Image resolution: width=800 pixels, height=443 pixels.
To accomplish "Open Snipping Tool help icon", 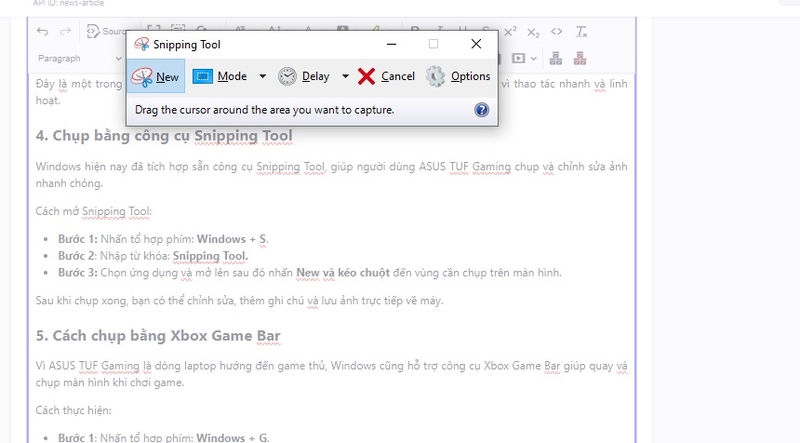I will [x=482, y=110].
